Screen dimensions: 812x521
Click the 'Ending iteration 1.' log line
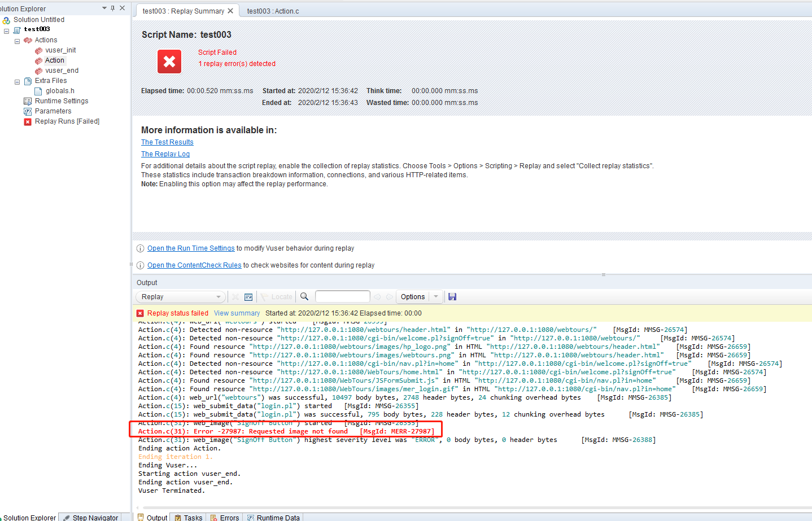pyautogui.click(x=176, y=457)
